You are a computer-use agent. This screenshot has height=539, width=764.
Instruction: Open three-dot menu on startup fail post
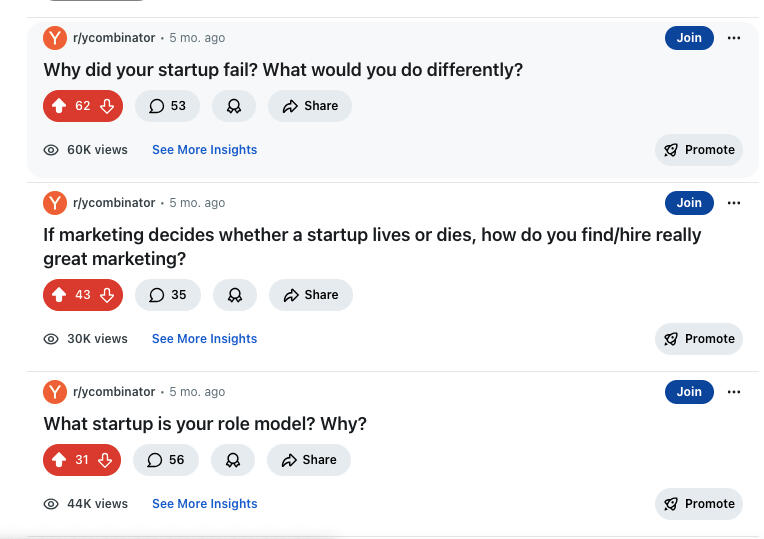pos(734,38)
